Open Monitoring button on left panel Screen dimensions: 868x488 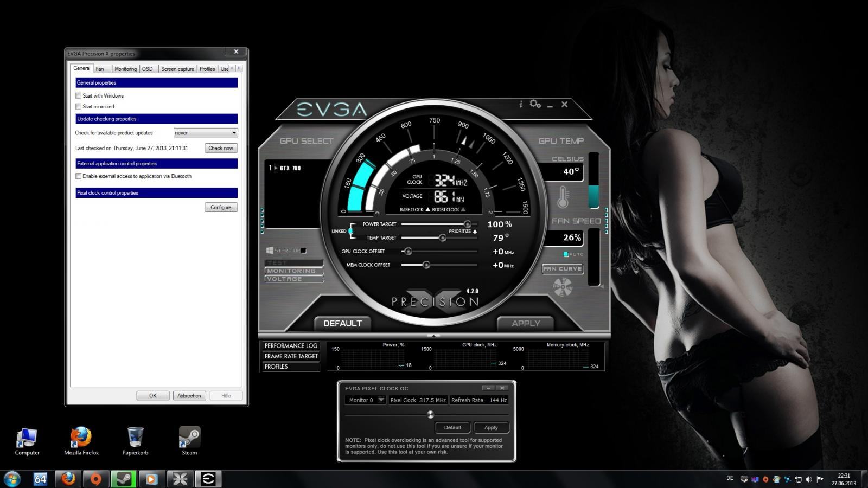coord(293,271)
